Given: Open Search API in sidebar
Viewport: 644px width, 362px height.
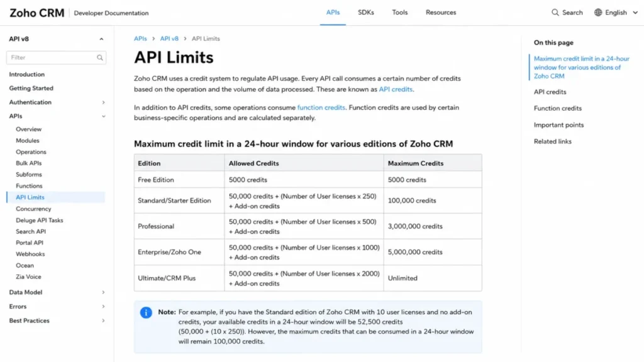Looking at the screenshot, I should [x=31, y=231].
